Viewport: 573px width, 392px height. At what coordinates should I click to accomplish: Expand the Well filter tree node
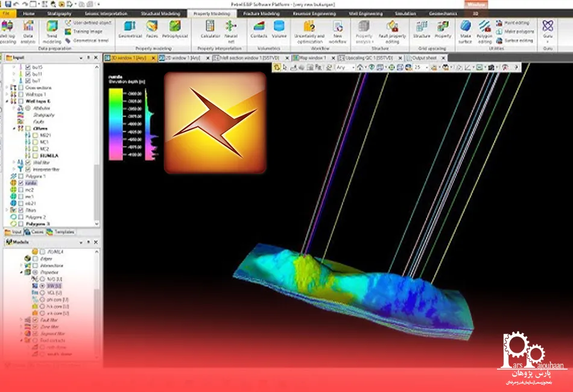point(14,162)
